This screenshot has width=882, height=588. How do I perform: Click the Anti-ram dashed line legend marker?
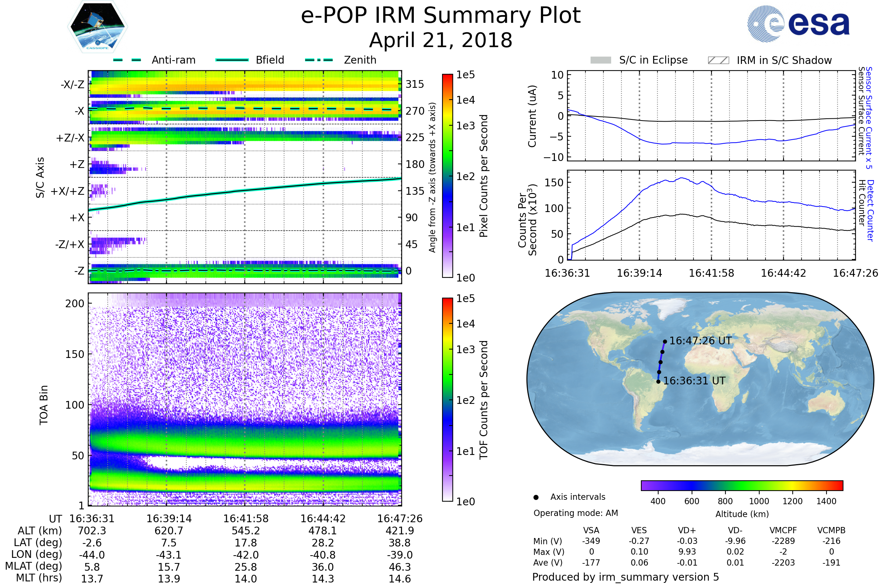127,60
